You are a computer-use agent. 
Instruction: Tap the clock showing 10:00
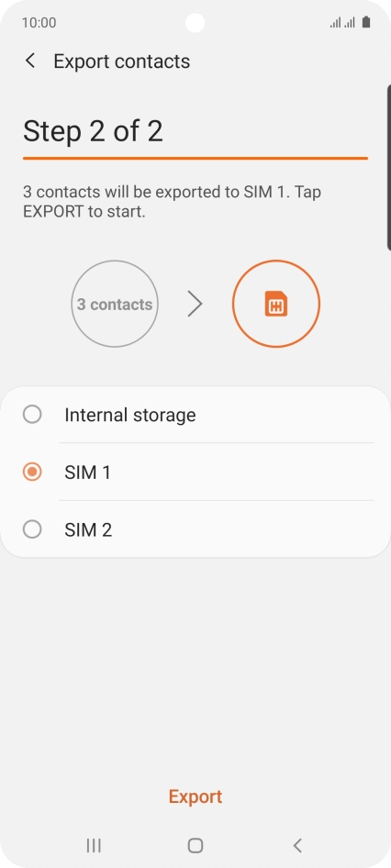39,23
